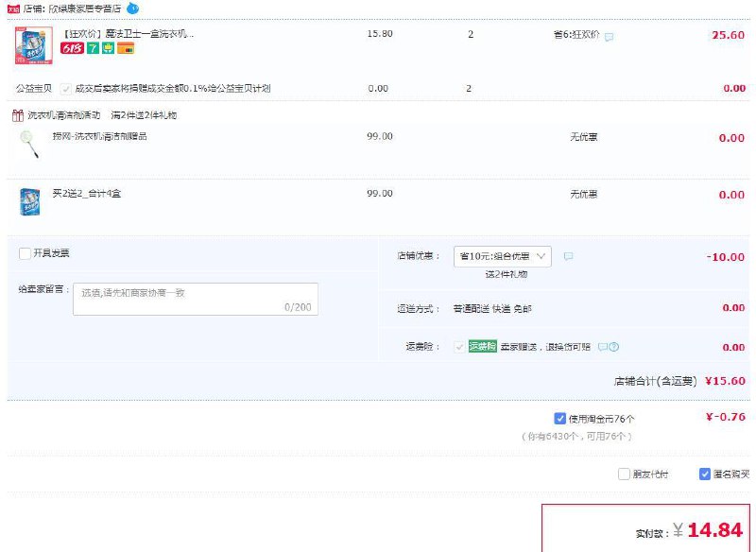Enable the 朋友代付 checkbox

click(x=624, y=474)
